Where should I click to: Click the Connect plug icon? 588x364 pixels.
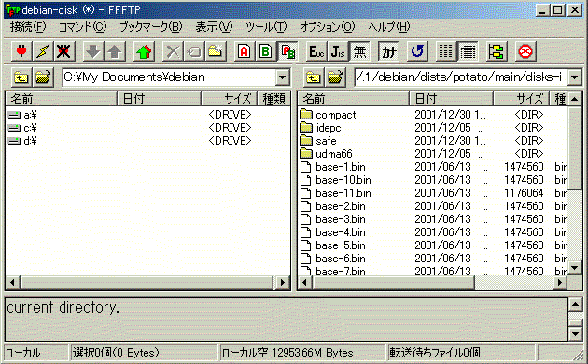21,51
